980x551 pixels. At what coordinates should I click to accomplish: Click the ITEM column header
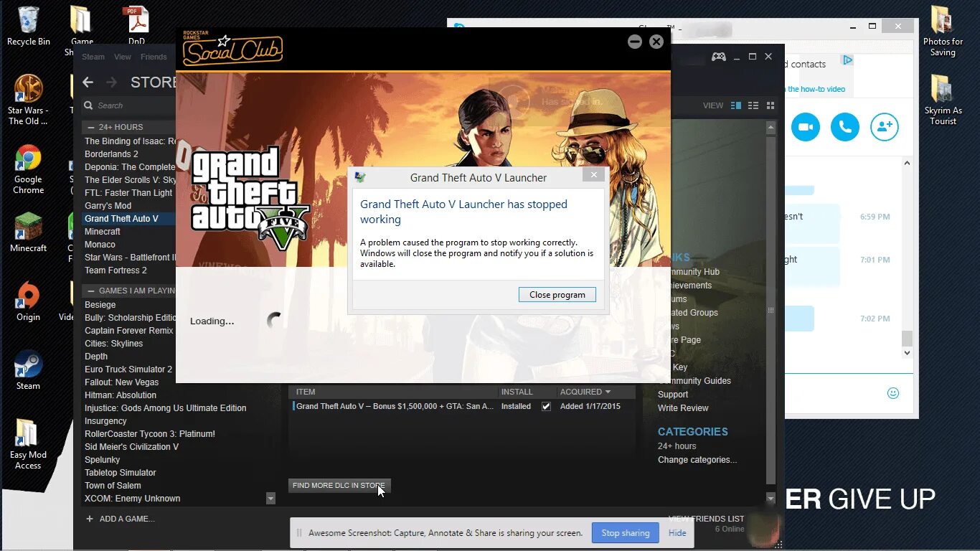(x=306, y=392)
